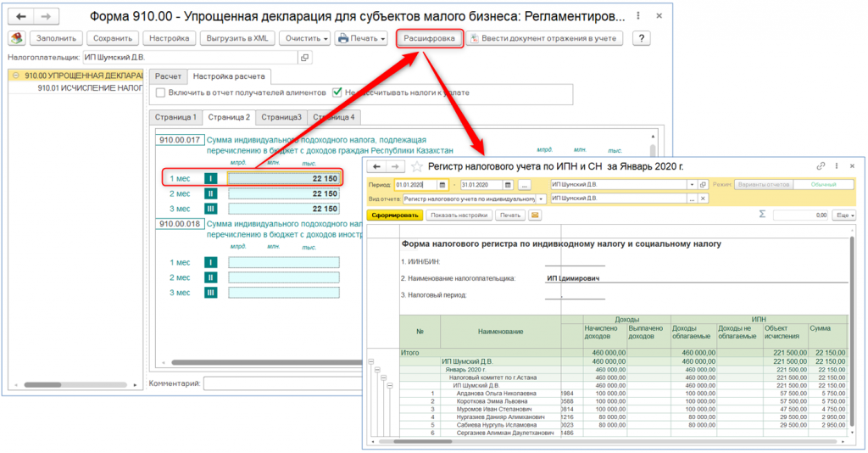Click roman III badge of 910.00.017 3 мес

point(210,209)
